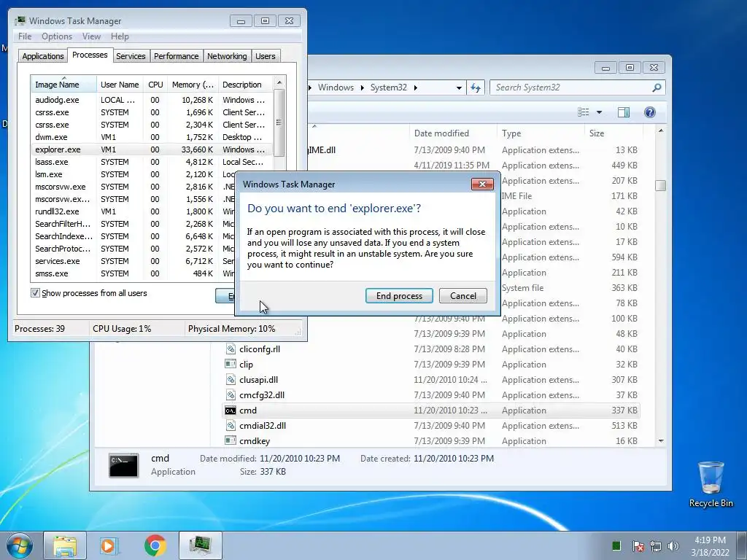Select the cmdial32.dll file icon
The width and height of the screenshot is (747, 560).
point(231,426)
